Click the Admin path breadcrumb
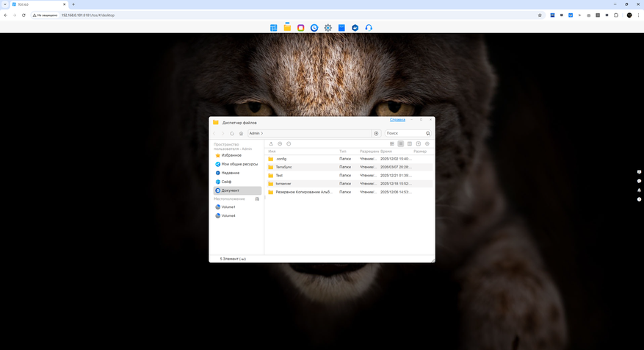Viewport: 644px width, 350px height. (x=254, y=133)
